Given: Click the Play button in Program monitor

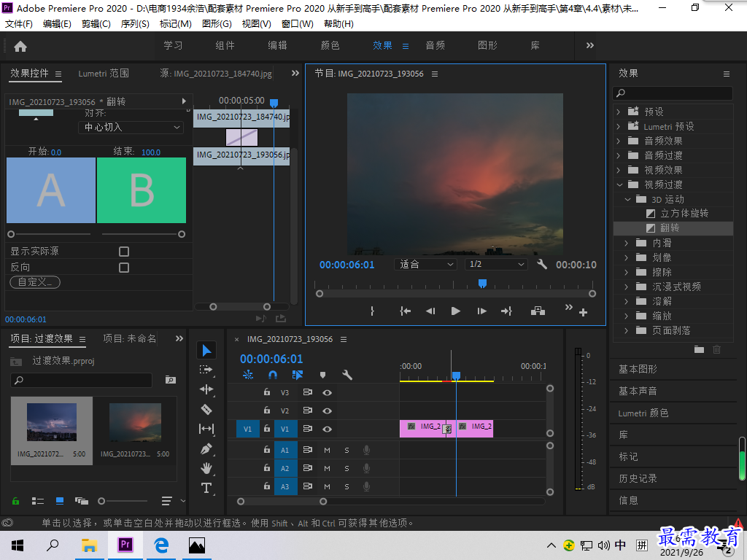Looking at the screenshot, I should (x=455, y=311).
